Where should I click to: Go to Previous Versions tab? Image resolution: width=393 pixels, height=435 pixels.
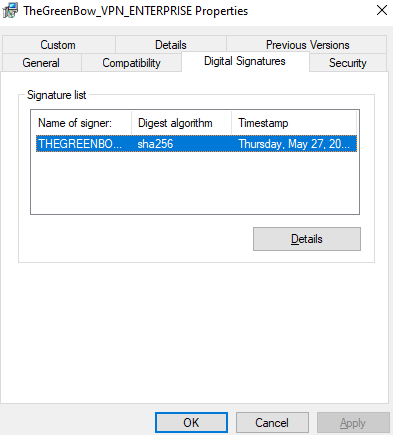[x=307, y=45]
